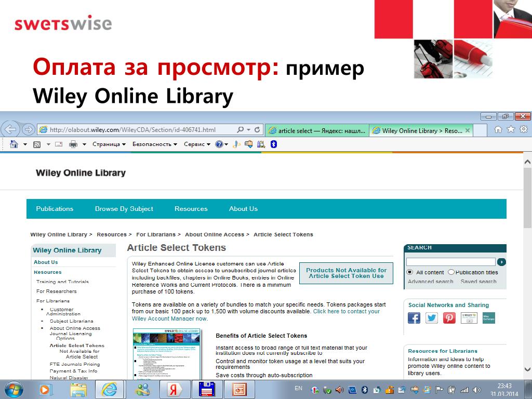Click the browser Forward arrow button
Image resolution: width=532 pixels, height=399 pixels.
[29, 129]
